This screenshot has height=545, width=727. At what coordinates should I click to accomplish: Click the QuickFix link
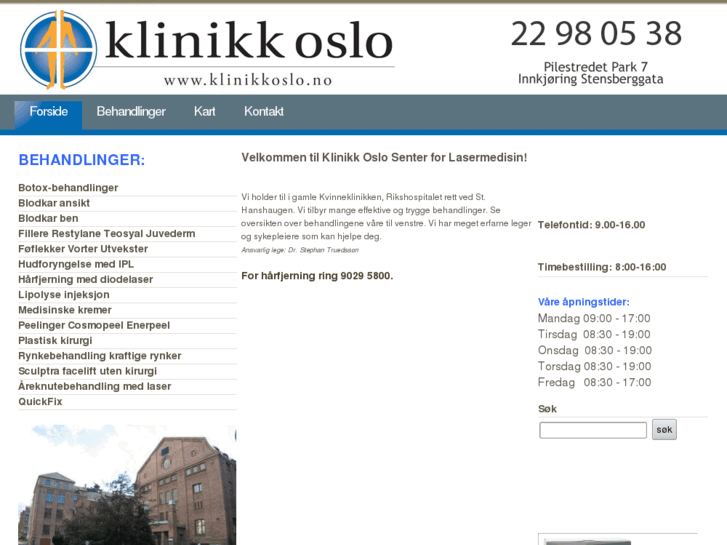click(40, 402)
